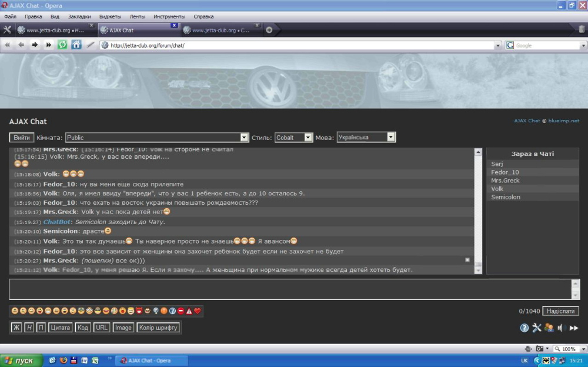Open chat settings wrench icon
This screenshot has height=367, width=588.
coord(537,328)
